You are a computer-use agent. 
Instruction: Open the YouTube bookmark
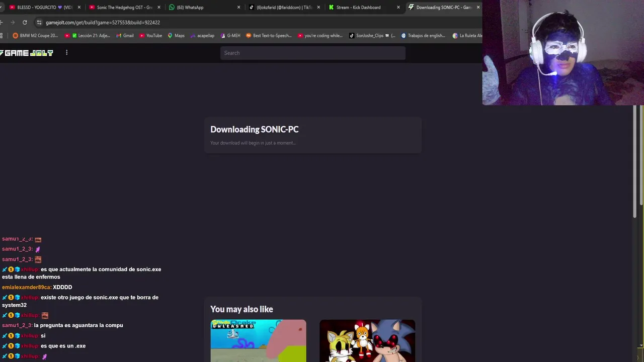[x=150, y=36]
